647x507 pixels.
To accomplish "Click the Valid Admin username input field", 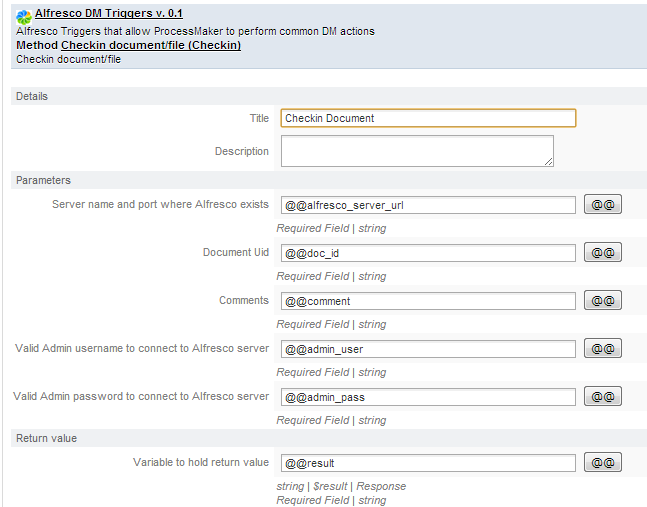I will pyautogui.click(x=428, y=349).
